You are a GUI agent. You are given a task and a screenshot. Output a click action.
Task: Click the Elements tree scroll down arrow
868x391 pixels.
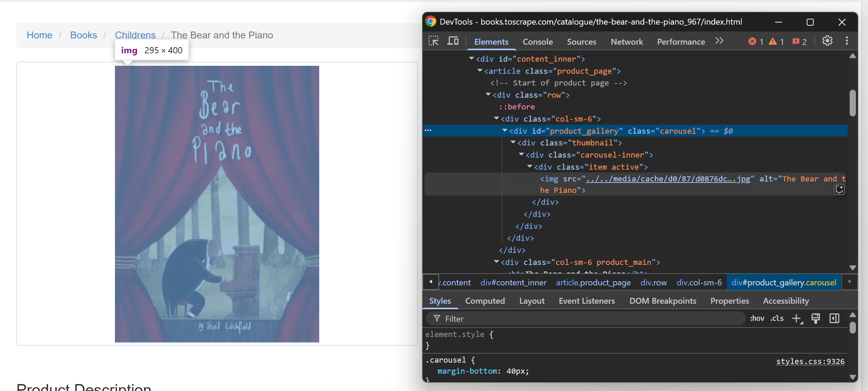pos(852,267)
